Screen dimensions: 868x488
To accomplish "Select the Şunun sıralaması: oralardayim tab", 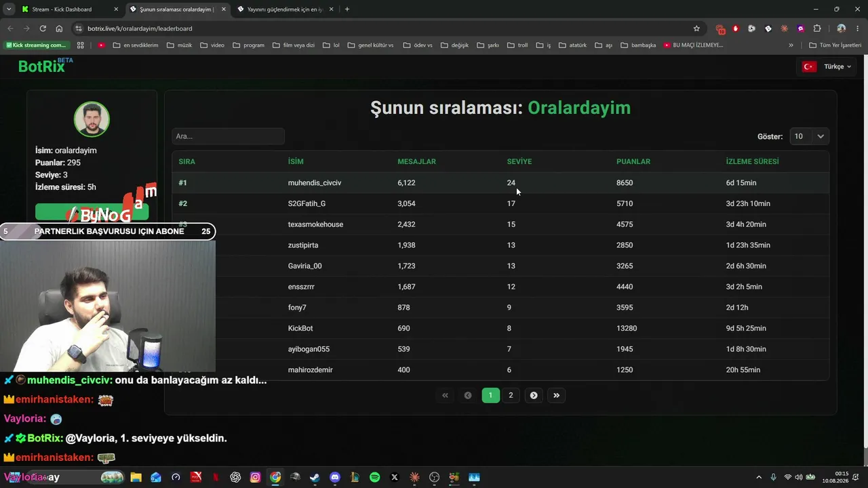I will pos(176,9).
